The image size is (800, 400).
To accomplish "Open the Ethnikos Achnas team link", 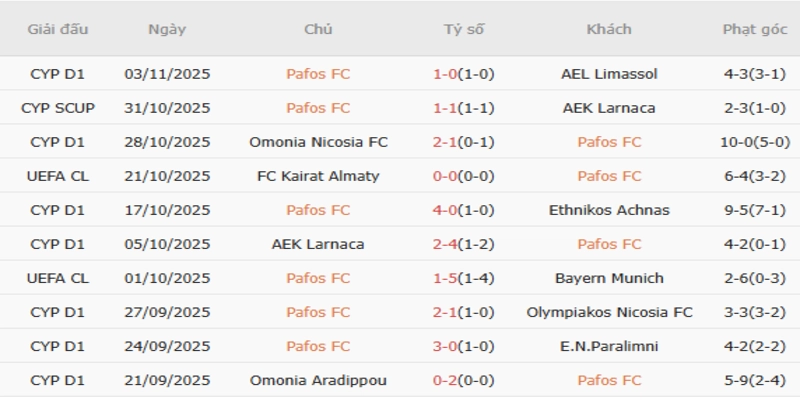I will point(609,210).
